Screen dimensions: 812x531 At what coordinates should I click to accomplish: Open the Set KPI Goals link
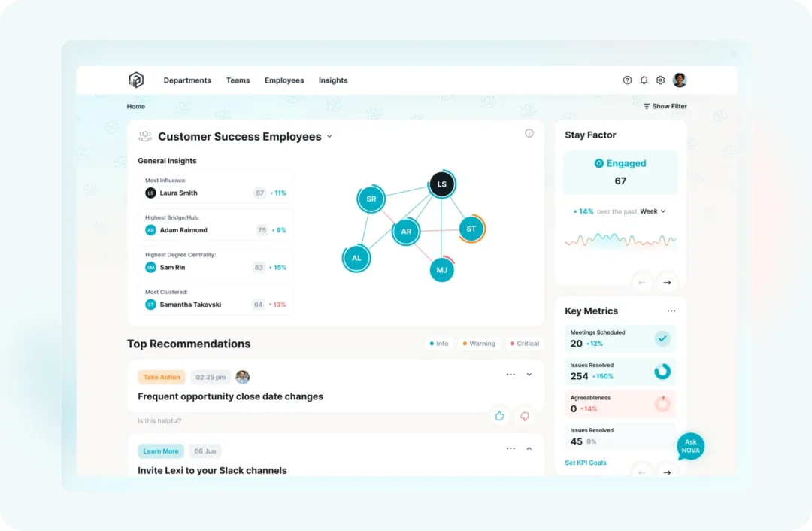tap(586, 463)
